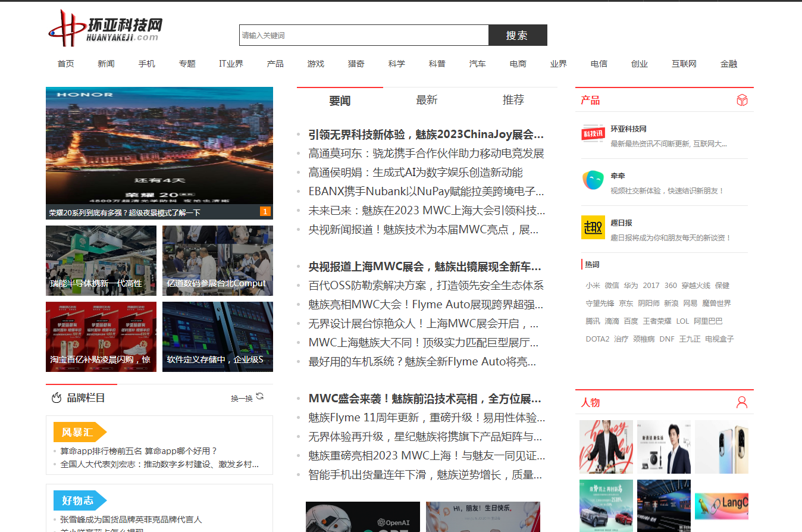Click the 阿里巴巴 hot word tag
This screenshot has height=532, width=802.
pos(708,321)
